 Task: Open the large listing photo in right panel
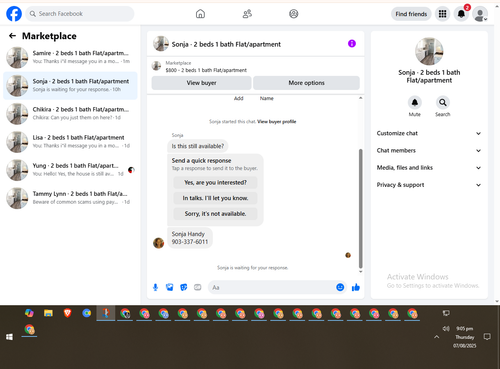pyautogui.click(x=429, y=51)
